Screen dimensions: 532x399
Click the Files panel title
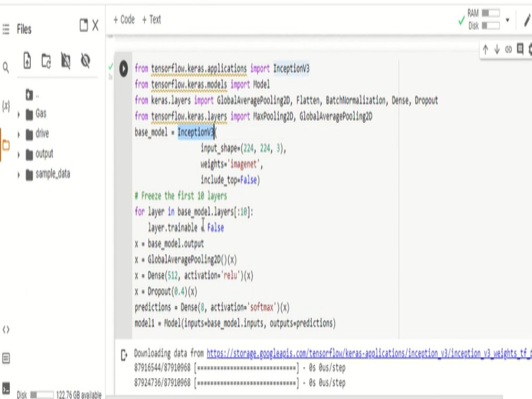(24, 29)
